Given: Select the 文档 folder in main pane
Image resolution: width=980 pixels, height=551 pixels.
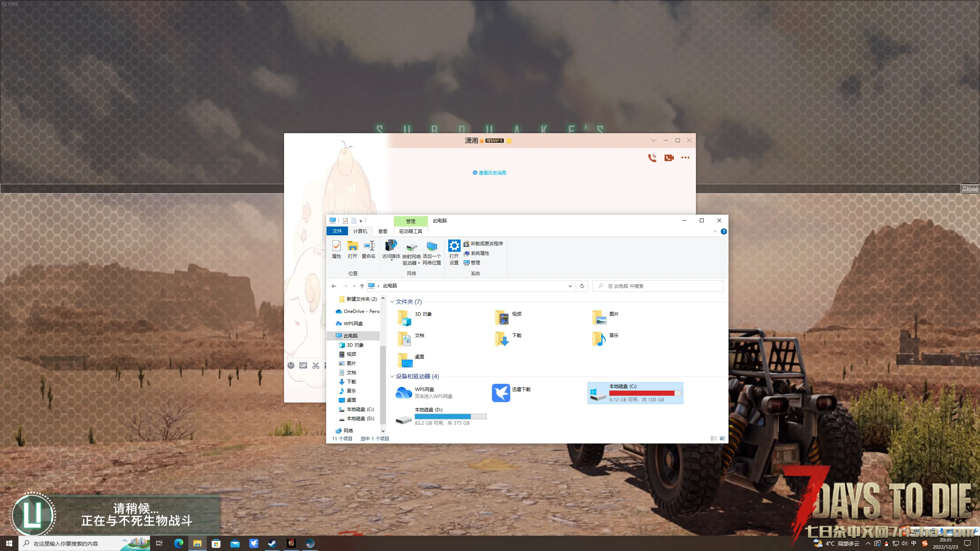Looking at the screenshot, I should [412, 339].
